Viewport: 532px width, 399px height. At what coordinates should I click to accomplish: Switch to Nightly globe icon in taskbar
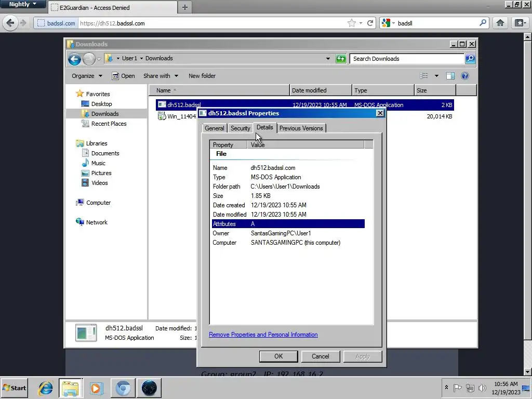(149, 388)
